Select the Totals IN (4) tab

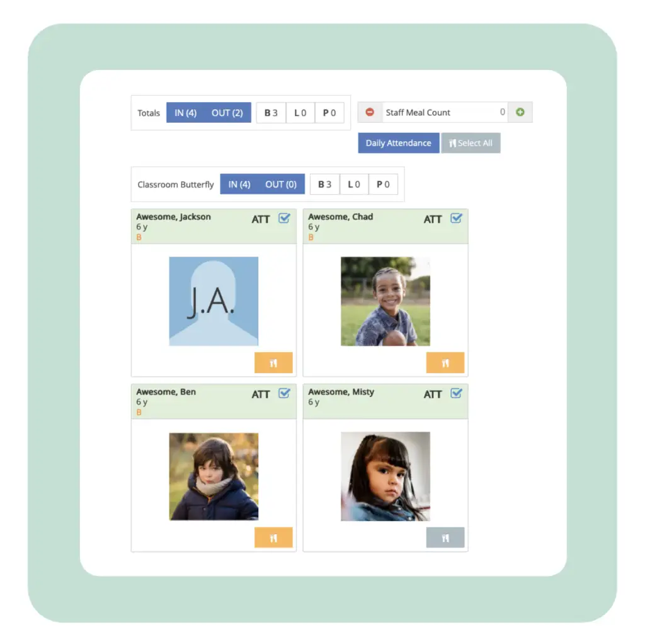click(x=186, y=113)
